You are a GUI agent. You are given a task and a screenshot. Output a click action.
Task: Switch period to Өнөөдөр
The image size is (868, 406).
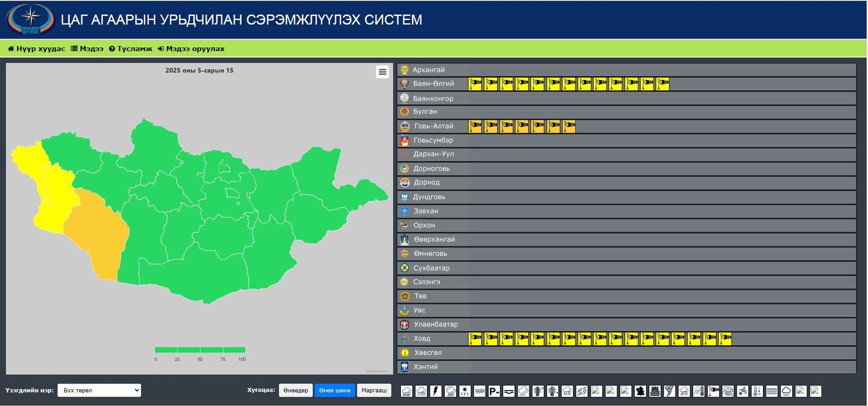tap(296, 390)
